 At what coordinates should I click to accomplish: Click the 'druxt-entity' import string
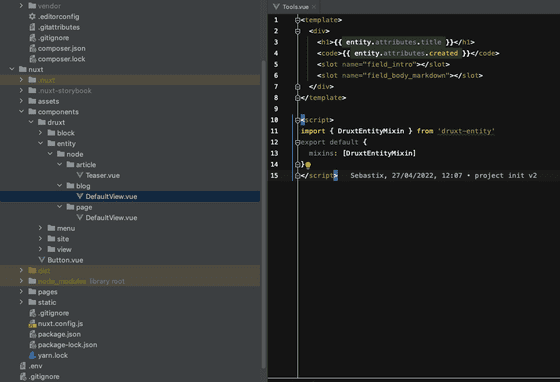click(466, 131)
